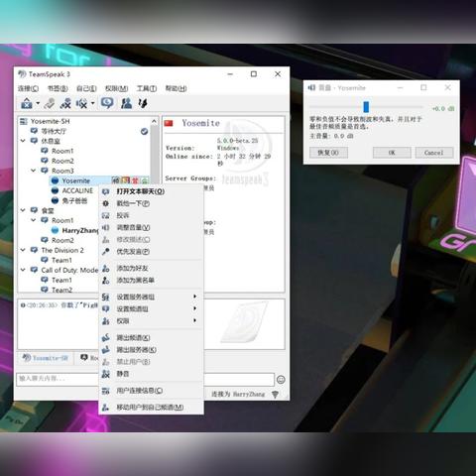The image size is (476, 476).
Task: Collapse The Division 2 channel group
Action: 23,250
